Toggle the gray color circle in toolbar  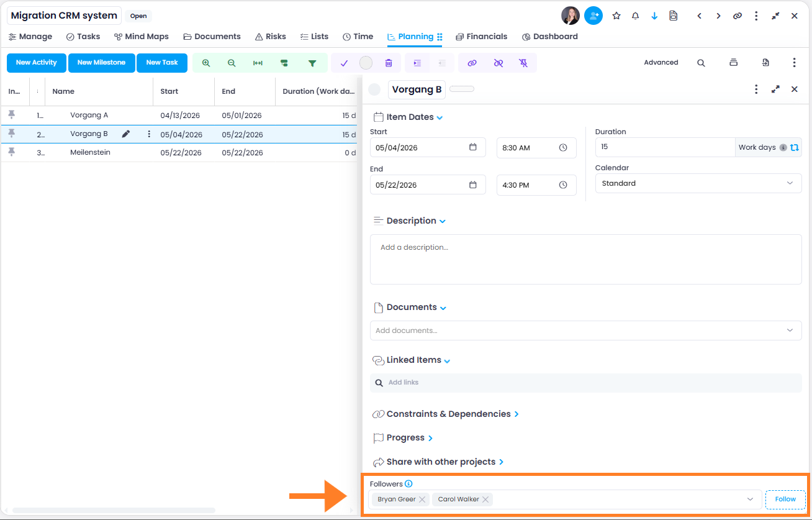click(x=366, y=63)
